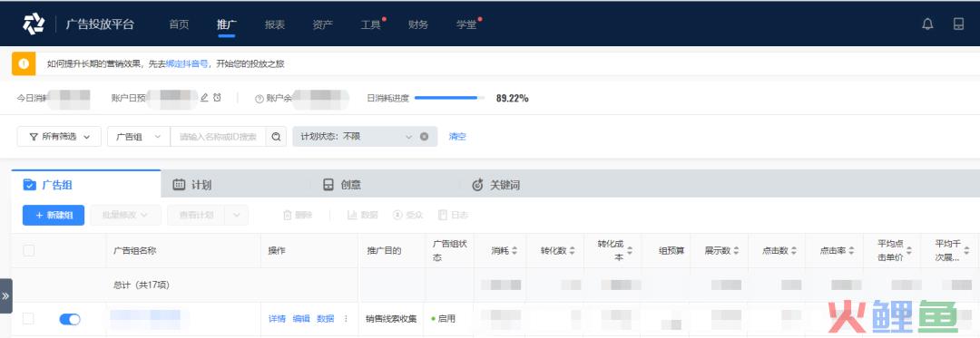This screenshot has width=980, height=338.
Task: Sort by 转化数 column arrows
Action: [572, 251]
